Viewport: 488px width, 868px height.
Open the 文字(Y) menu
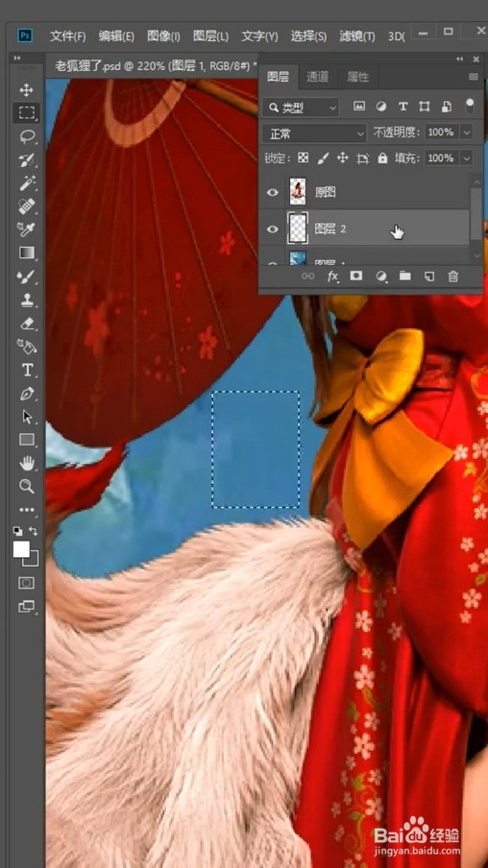(x=259, y=36)
